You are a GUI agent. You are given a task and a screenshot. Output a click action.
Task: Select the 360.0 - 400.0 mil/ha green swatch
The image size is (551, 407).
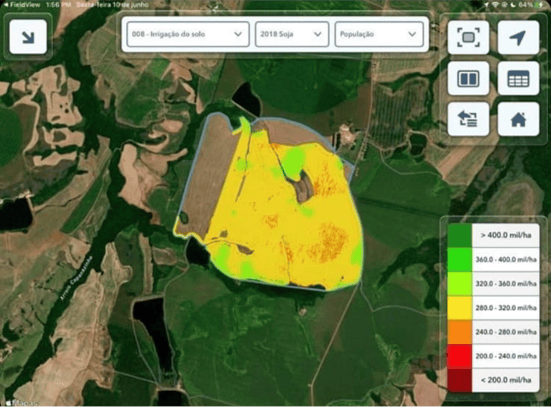point(460,259)
